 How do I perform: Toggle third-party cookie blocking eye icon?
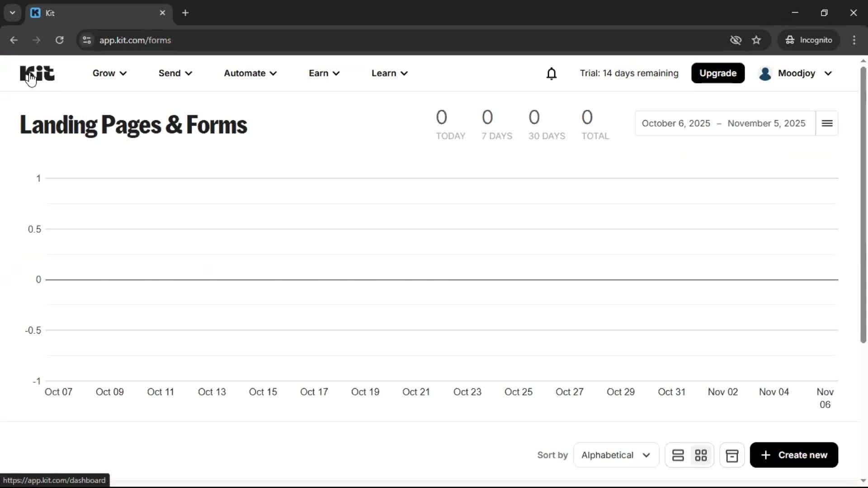(x=736, y=40)
